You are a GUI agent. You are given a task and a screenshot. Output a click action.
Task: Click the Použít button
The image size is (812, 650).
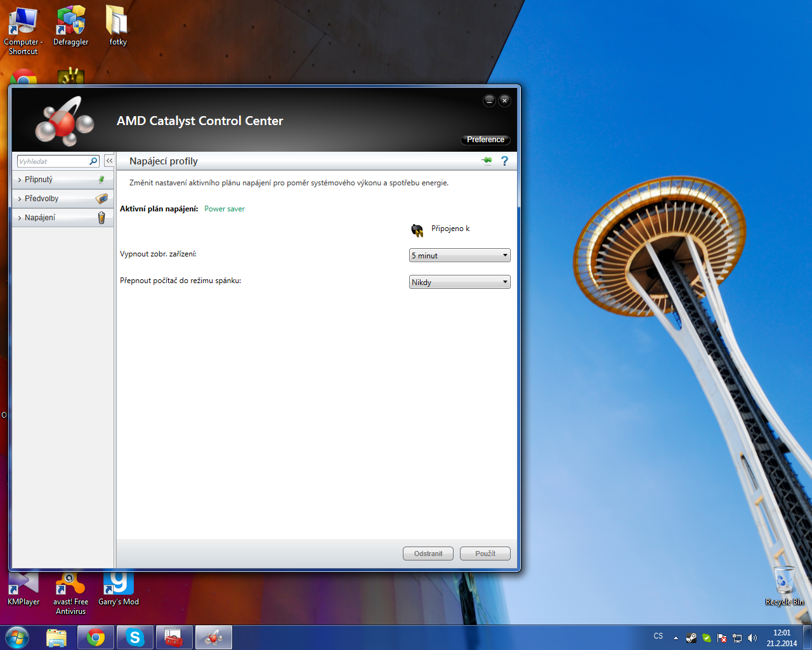[485, 554]
